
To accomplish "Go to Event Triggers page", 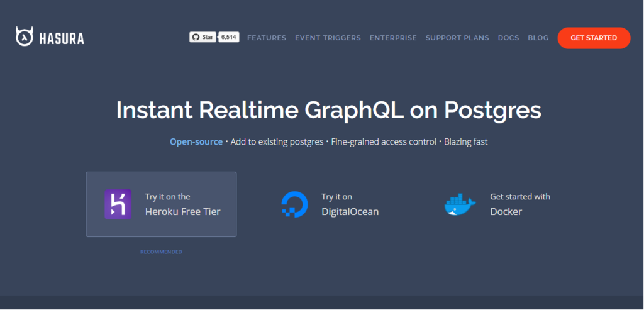I will (328, 38).
